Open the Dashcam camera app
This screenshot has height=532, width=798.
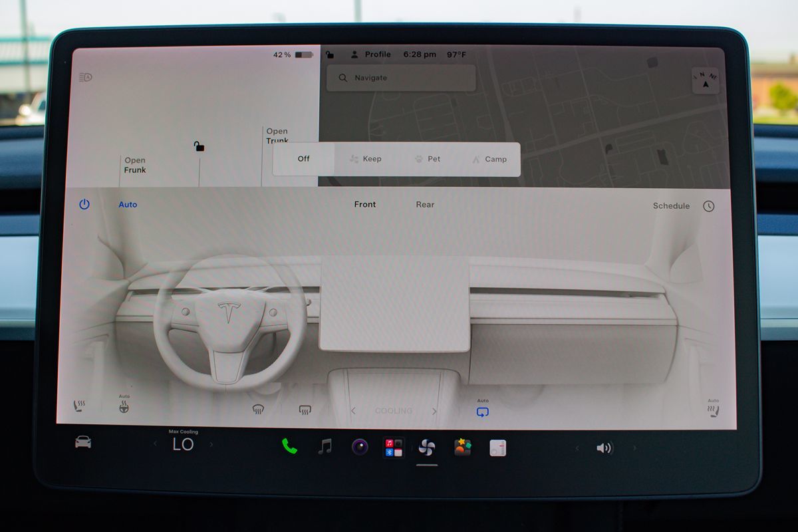(x=360, y=447)
